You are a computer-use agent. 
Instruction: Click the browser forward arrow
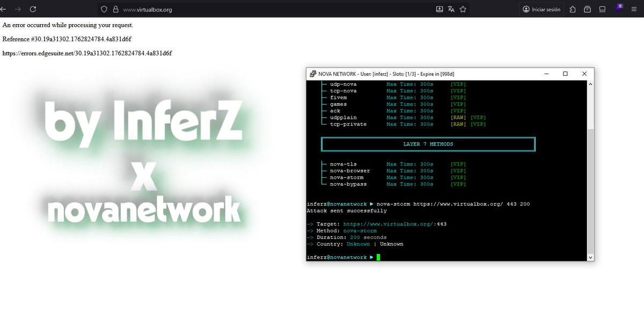[18, 9]
